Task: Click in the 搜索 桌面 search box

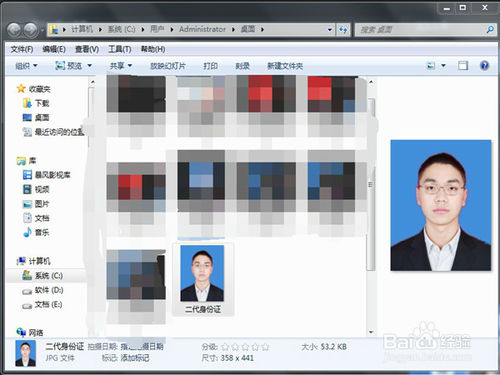Action: point(421,30)
